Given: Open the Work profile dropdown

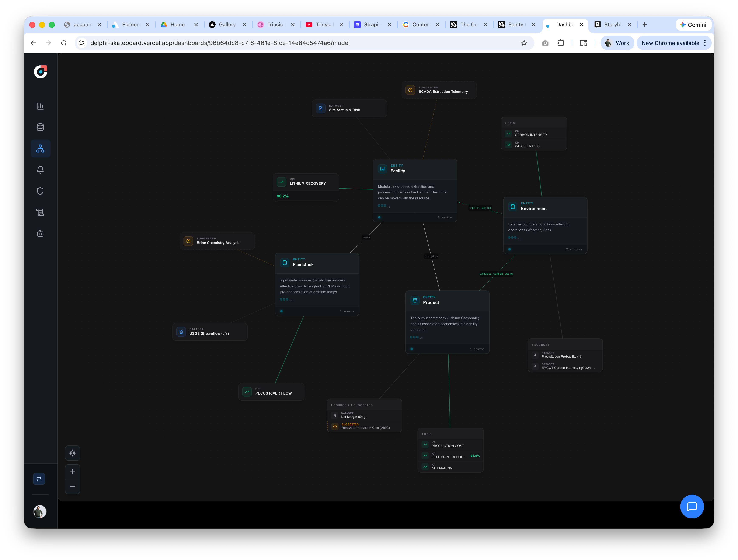Looking at the screenshot, I should tap(617, 43).
